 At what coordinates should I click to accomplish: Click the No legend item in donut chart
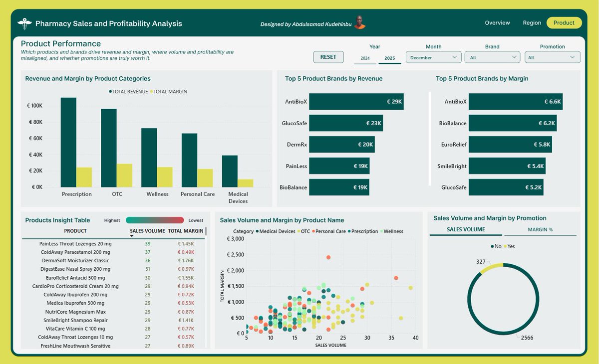(x=496, y=246)
